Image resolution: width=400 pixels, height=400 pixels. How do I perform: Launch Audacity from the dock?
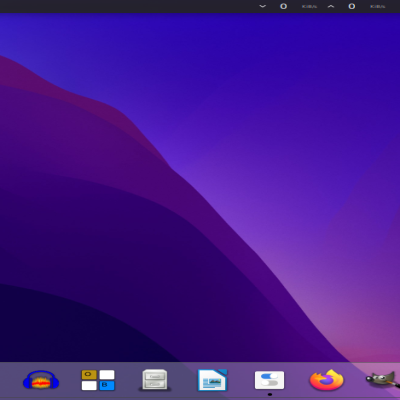41,380
